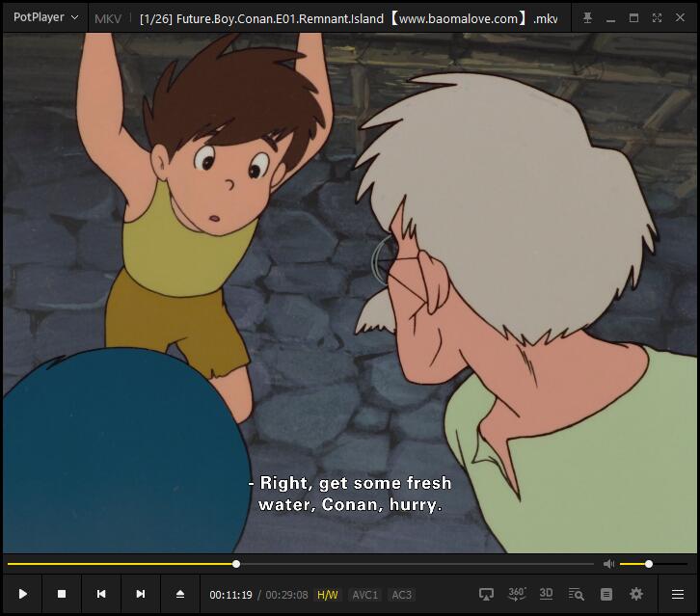The height and width of the screenshot is (616, 700).
Task: Click the current time 00:11:19
Action: point(230,595)
